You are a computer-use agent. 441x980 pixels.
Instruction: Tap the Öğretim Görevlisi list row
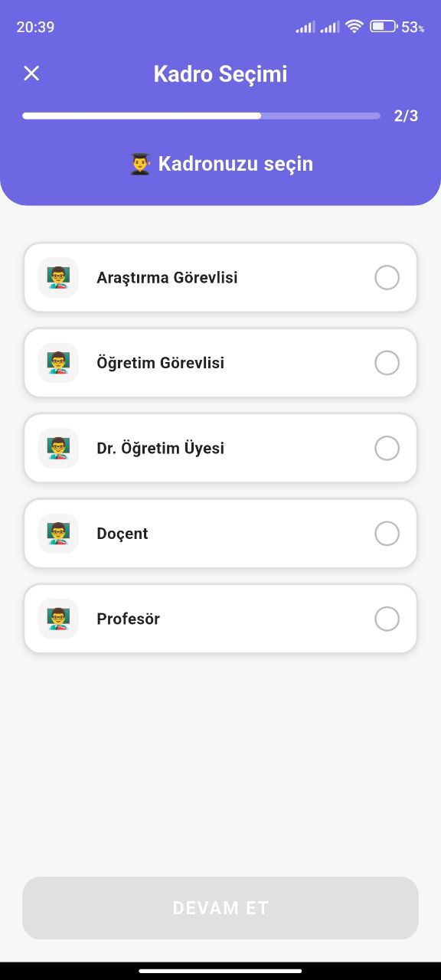(220, 362)
